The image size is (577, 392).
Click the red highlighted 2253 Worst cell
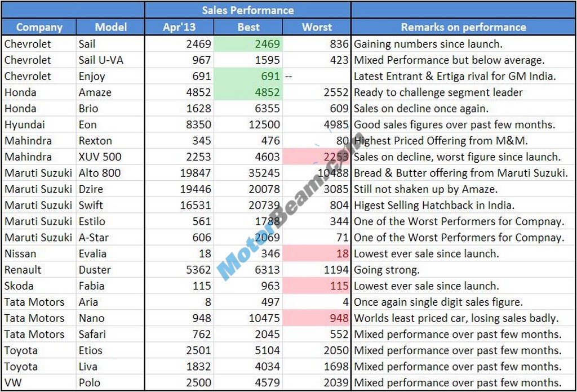[317, 157]
